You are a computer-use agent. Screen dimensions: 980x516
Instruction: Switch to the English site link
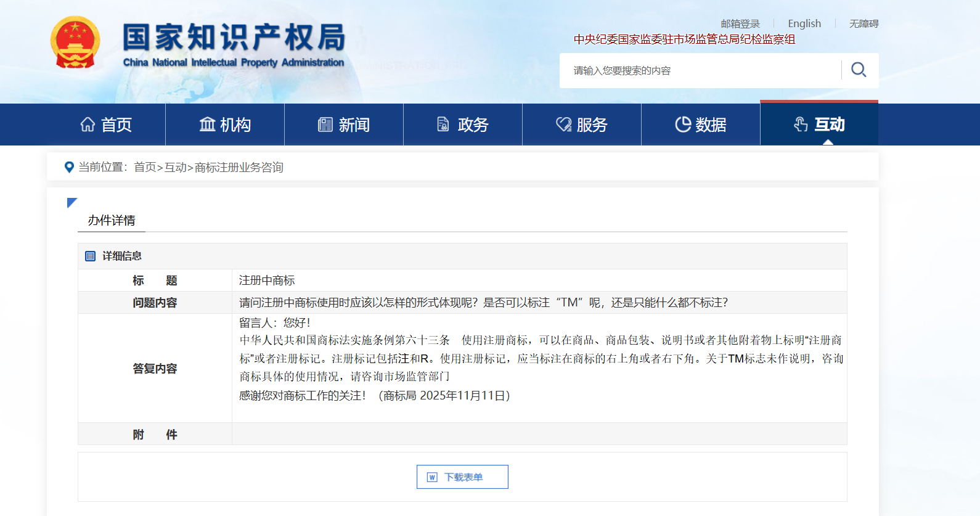(804, 23)
